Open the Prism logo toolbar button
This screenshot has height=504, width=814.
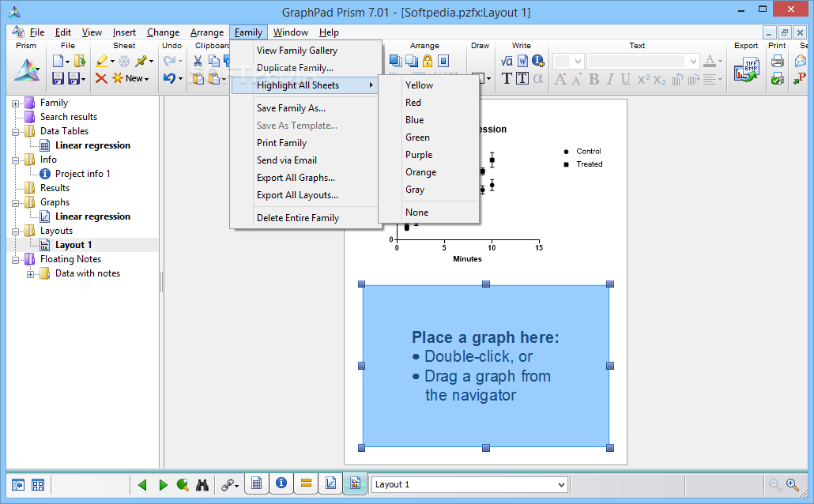(25, 69)
